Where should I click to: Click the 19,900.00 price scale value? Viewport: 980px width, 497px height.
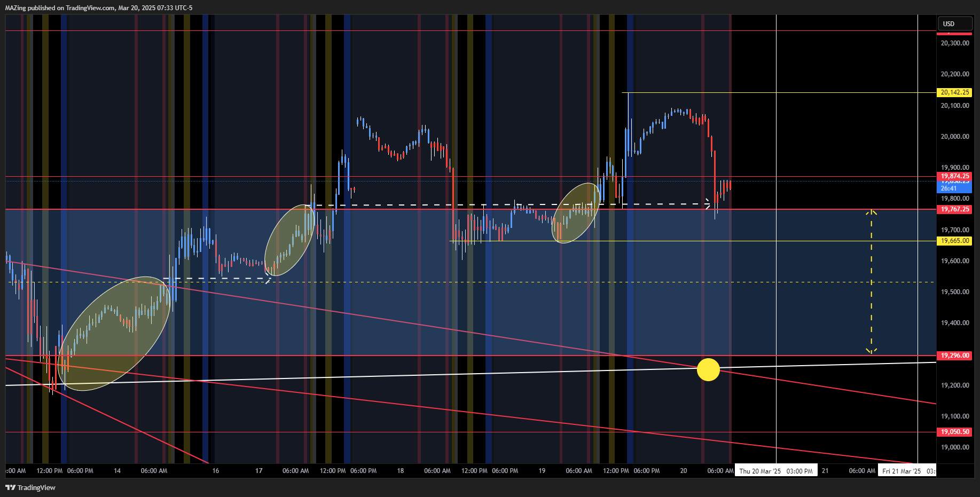955,168
